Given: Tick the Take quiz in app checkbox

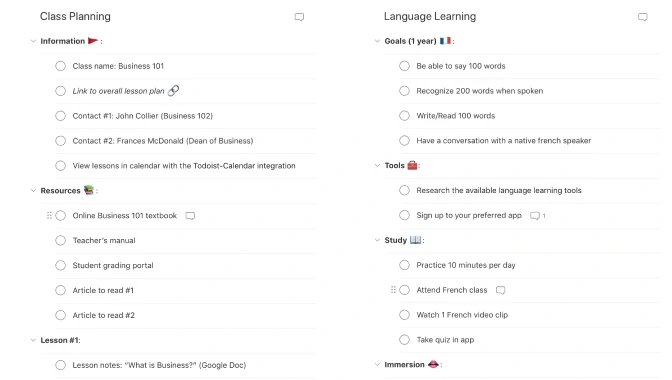Looking at the screenshot, I should (404, 340).
